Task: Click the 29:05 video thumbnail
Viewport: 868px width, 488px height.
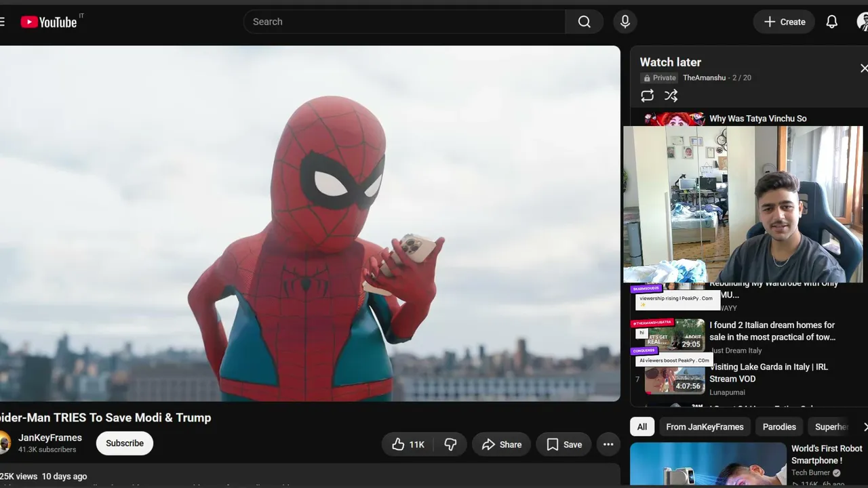Action: (675, 335)
